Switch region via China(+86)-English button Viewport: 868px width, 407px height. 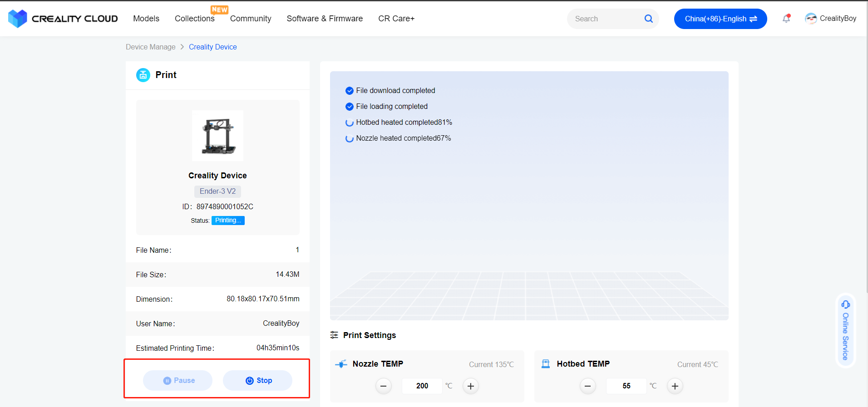[x=720, y=19]
